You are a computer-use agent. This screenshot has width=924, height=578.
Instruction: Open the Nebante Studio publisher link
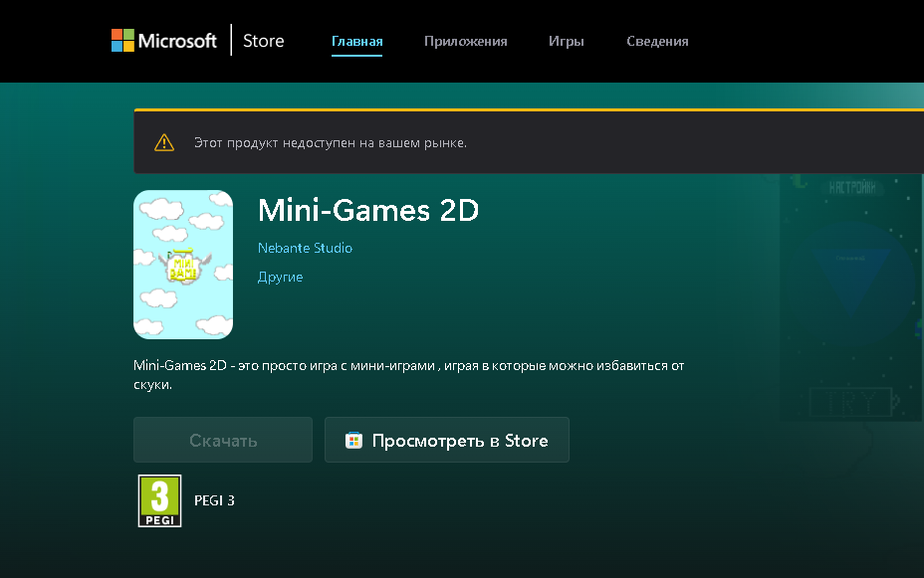305,248
